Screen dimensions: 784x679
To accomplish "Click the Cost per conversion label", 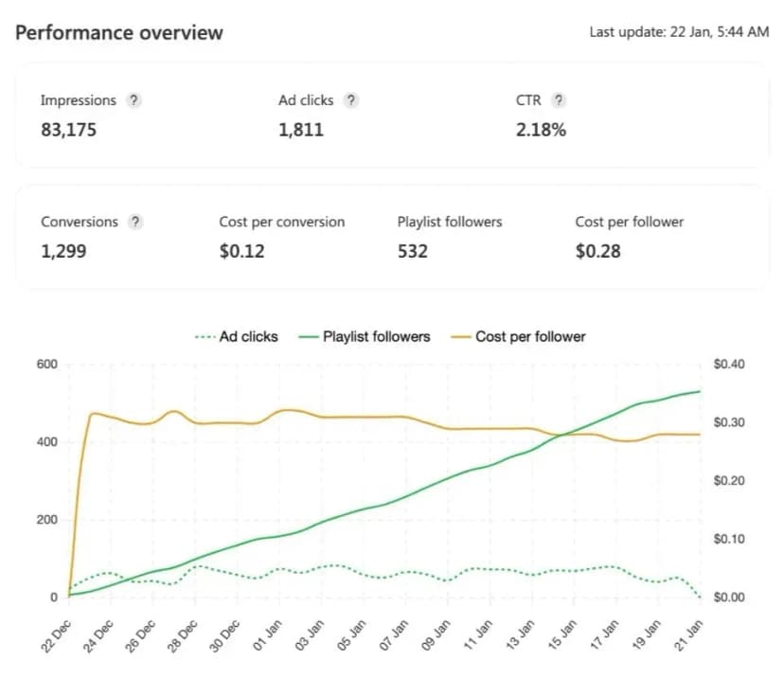I will [x=282, y=222].
